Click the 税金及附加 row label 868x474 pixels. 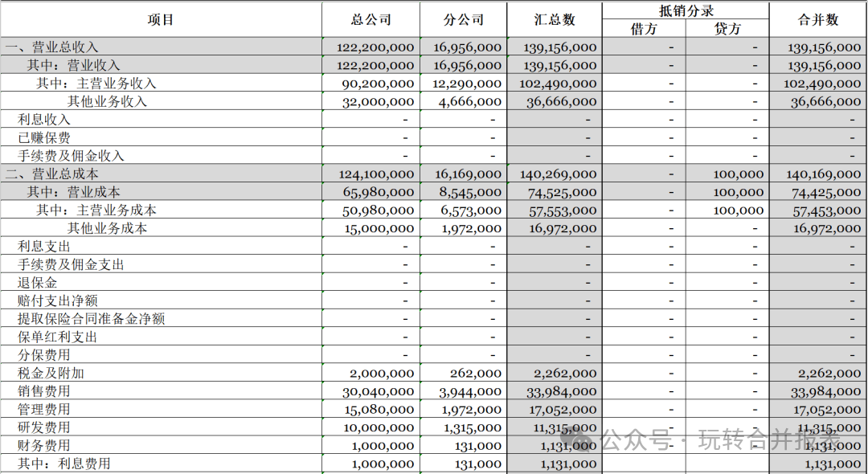[x=51, y=373]
